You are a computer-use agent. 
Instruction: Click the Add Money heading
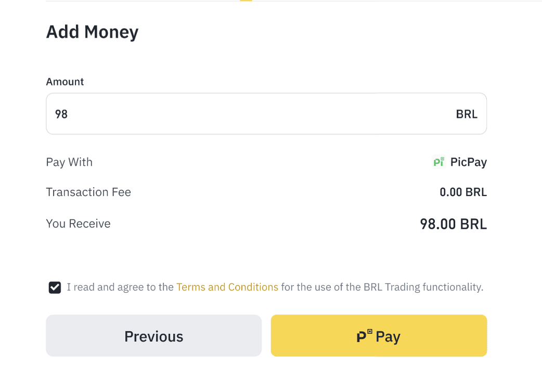click(92, 32)
